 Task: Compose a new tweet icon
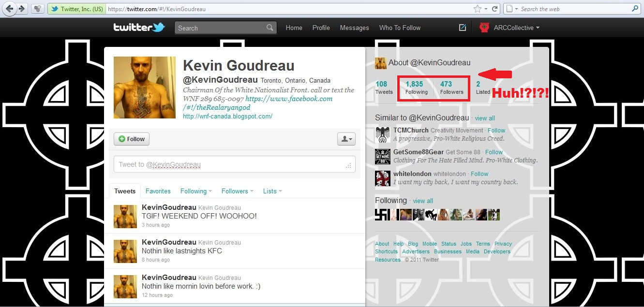pyautogui.click(x=463, y=28)
